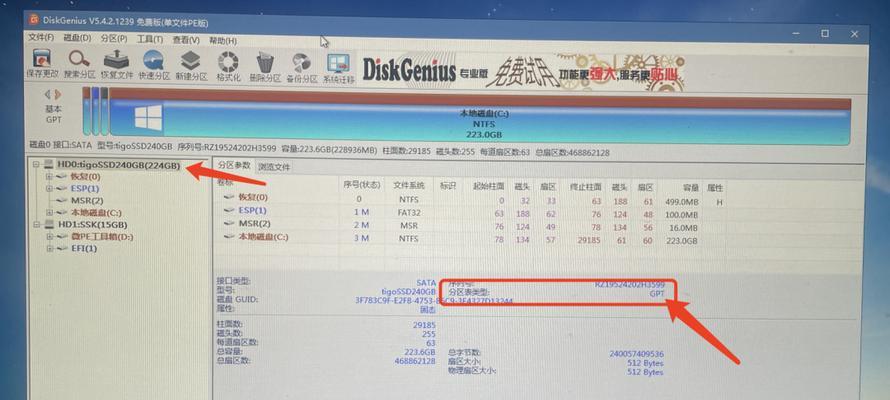Open the 磁盘(D) menu

coord(77,39)
